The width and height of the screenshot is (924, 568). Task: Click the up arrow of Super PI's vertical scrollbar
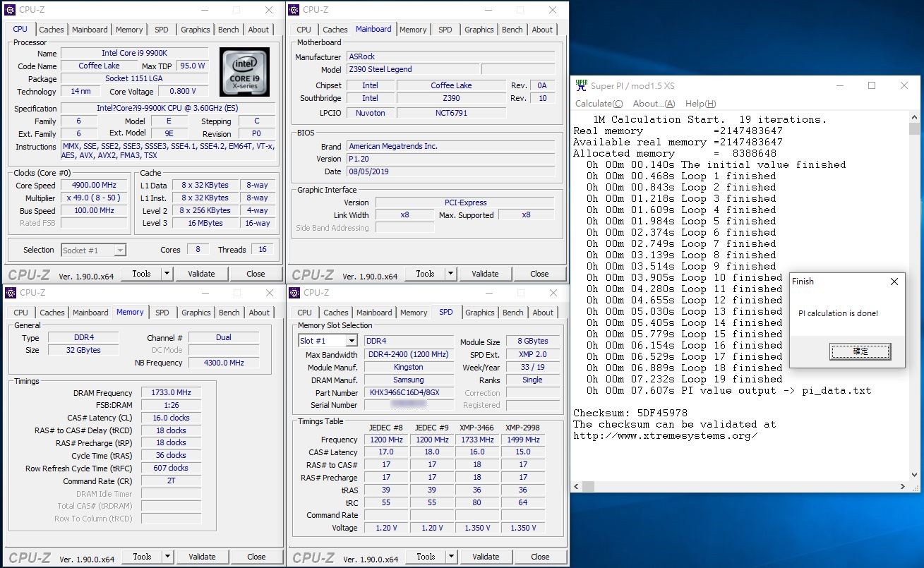(914, 119)
